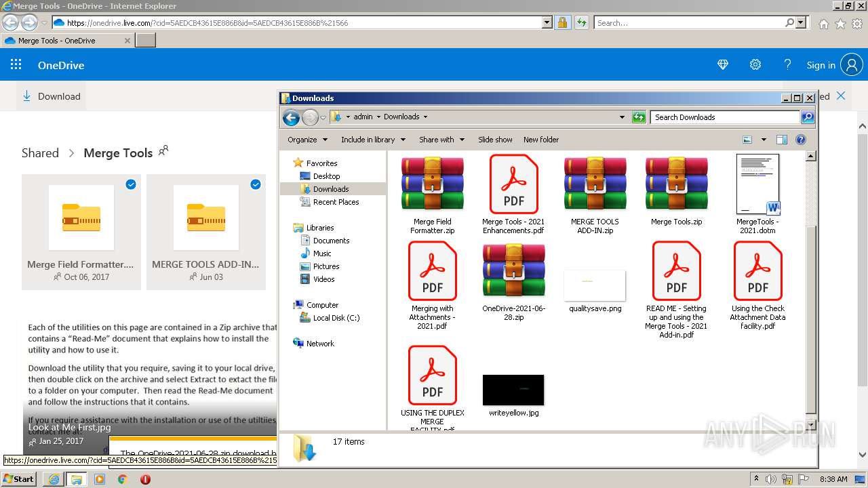Screen dimensions: 868x488
Task: Click the Search Downloads field
Action: pos(725,117)
